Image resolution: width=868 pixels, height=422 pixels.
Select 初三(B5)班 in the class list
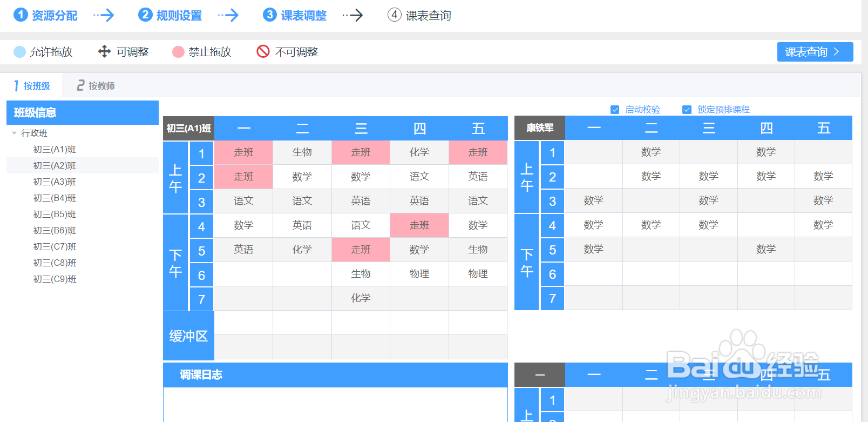click(55, 214)
